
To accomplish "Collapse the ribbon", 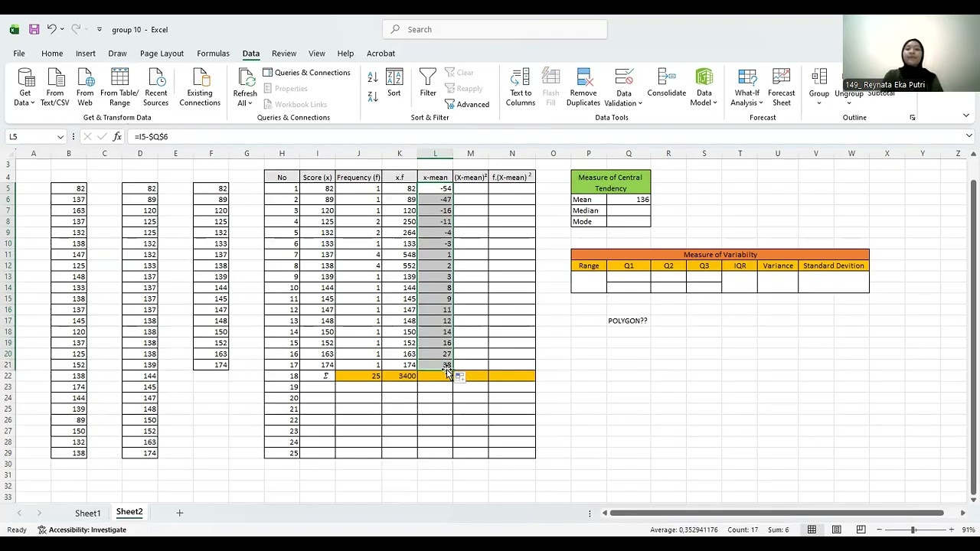I will click(966, 116).
